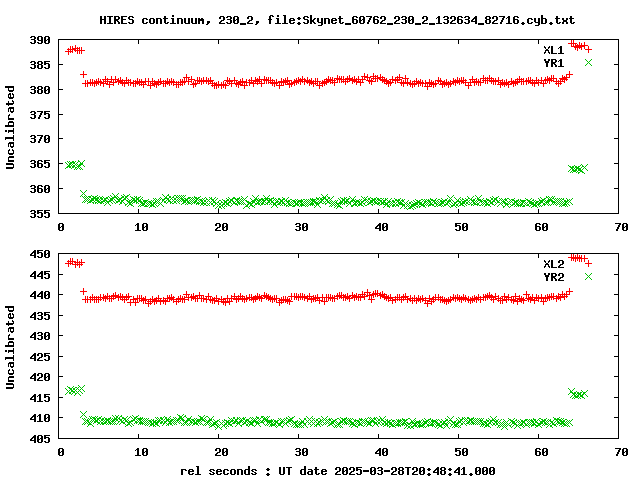Click x-axis tick 20 under the XL2/YR2 plot
Screen dimensions: 640x480
point(221,452)
